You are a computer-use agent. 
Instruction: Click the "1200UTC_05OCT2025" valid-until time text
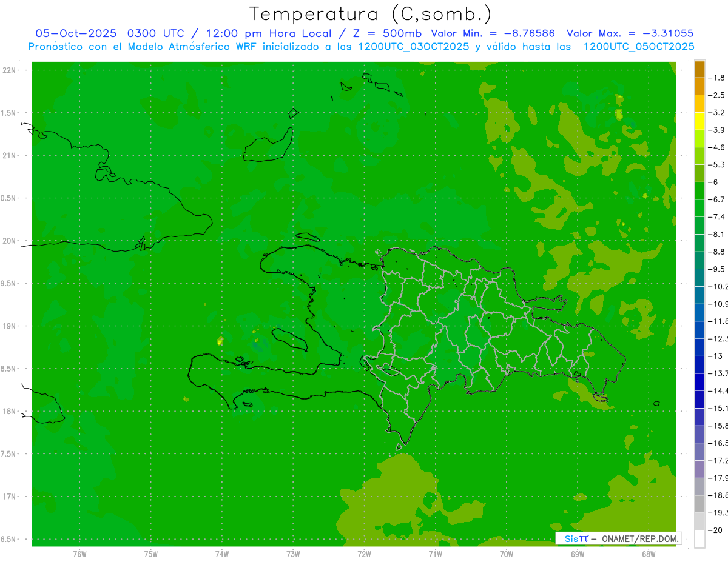coord(639,47)
